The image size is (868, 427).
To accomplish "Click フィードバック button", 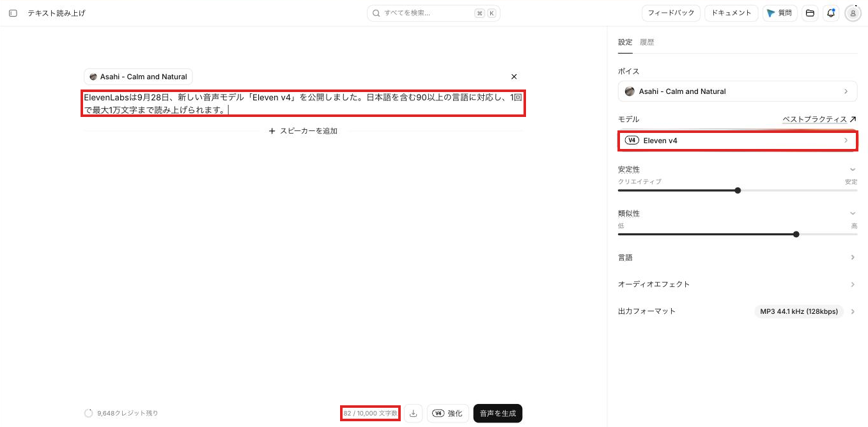I will click(671, 13).
